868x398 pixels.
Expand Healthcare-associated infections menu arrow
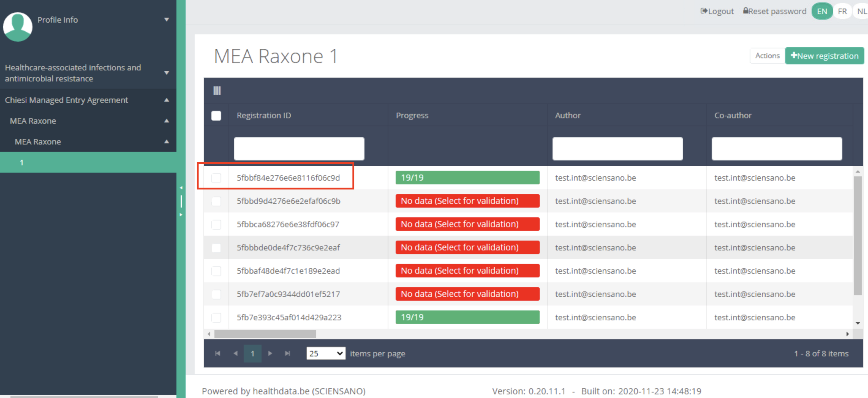tap(166, 73)
